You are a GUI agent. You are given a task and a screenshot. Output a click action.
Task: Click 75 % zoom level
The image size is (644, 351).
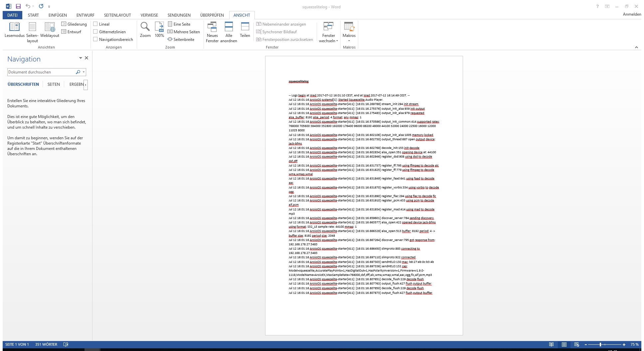tap(634, 344)
